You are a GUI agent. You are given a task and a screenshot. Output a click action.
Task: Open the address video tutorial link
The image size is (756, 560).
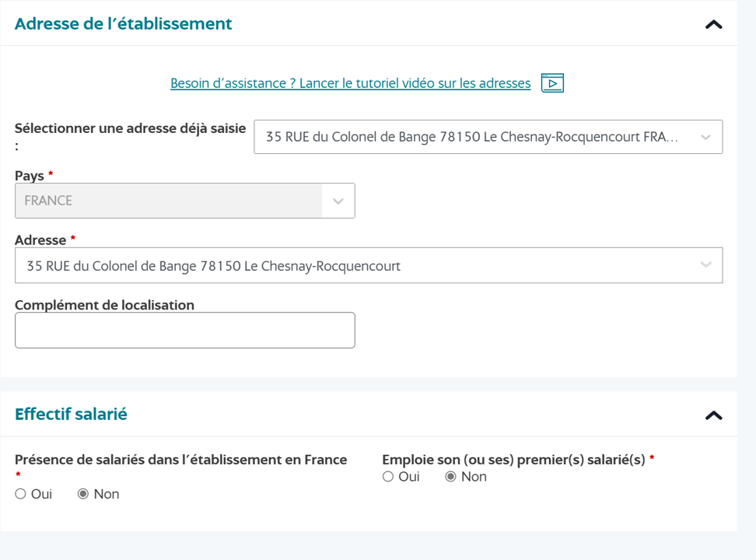[350, 83]
